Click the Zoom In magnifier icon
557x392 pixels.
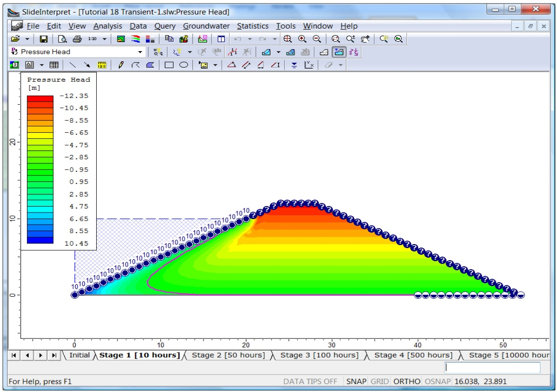pos(302,39)
